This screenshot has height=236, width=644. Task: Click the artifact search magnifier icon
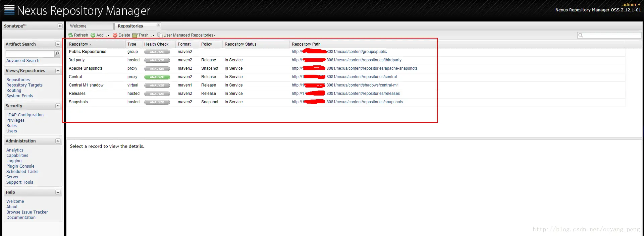click(x=57, y=54)
